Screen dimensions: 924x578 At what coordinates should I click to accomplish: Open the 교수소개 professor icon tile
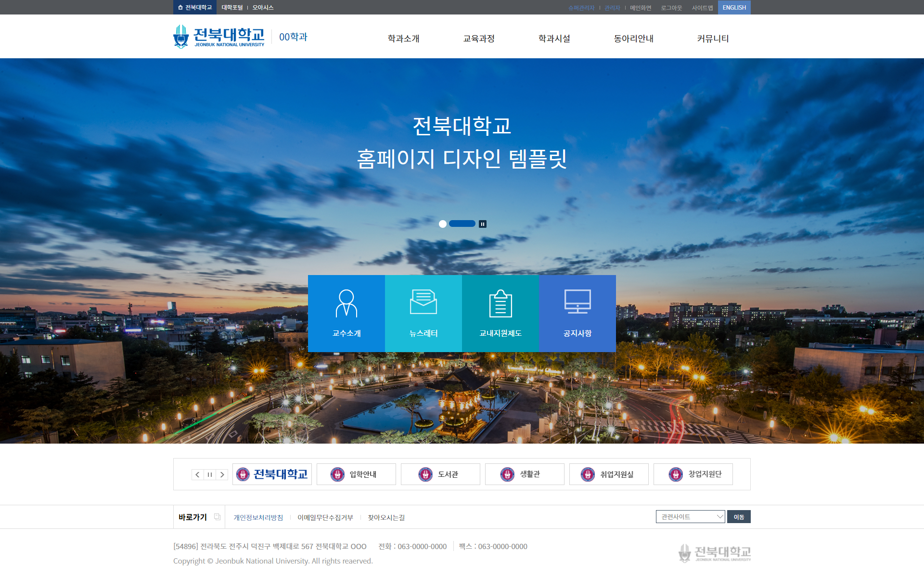[346, 313]
